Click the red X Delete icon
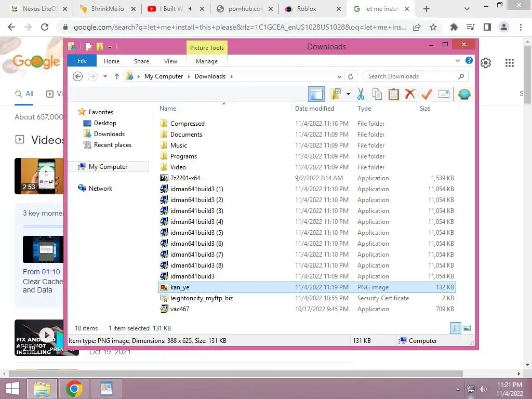This screenshot has height=399, width=532. pyautogui.click(x=410, y=94)
